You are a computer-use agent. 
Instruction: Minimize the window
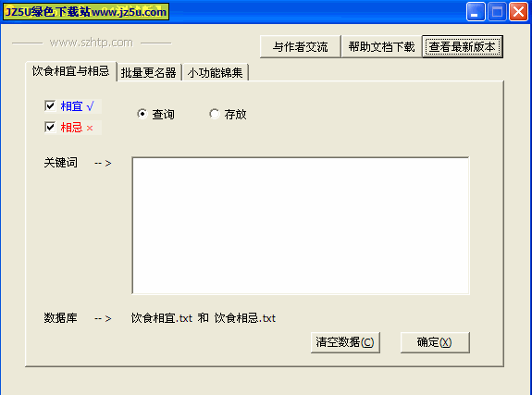coord(476,12)
